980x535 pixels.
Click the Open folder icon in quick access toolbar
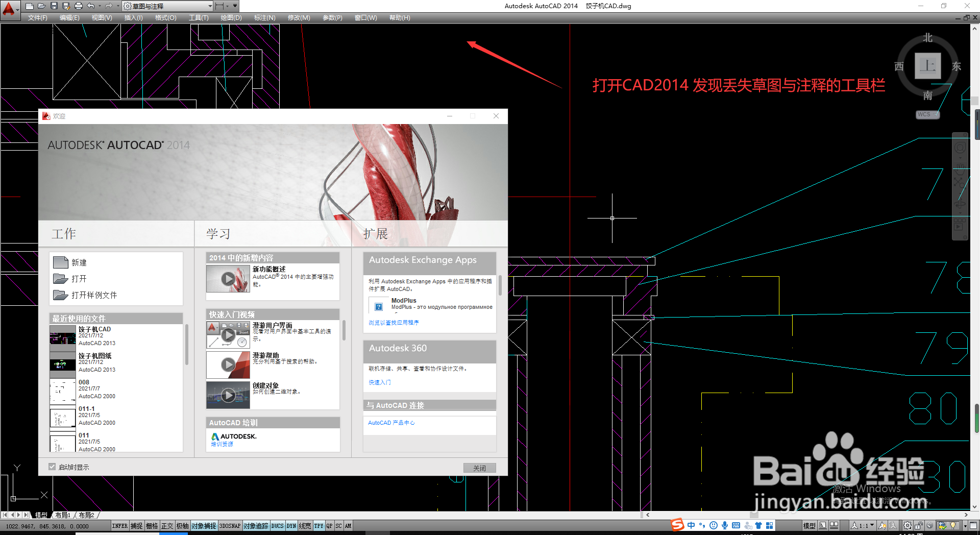tap(42, 6)
